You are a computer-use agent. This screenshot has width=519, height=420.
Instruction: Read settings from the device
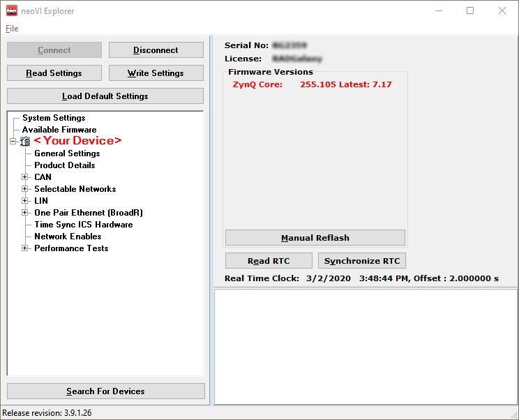click(x=54, y=73)
